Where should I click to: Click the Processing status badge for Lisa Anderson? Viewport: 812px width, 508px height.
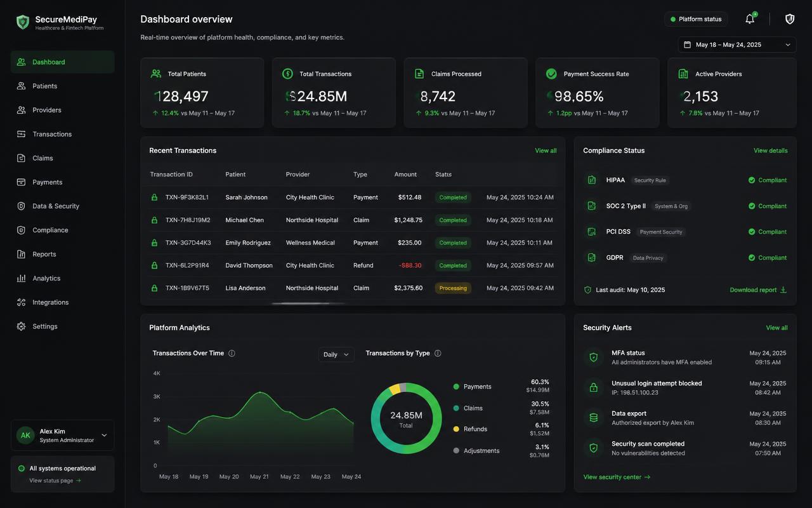coord(453,288)
